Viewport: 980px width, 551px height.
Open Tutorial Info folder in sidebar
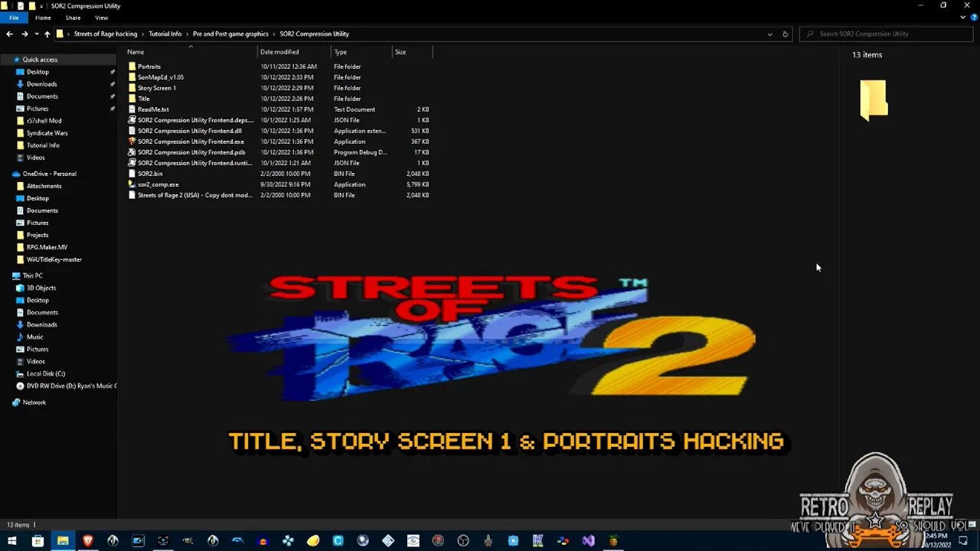pos(43,145)
